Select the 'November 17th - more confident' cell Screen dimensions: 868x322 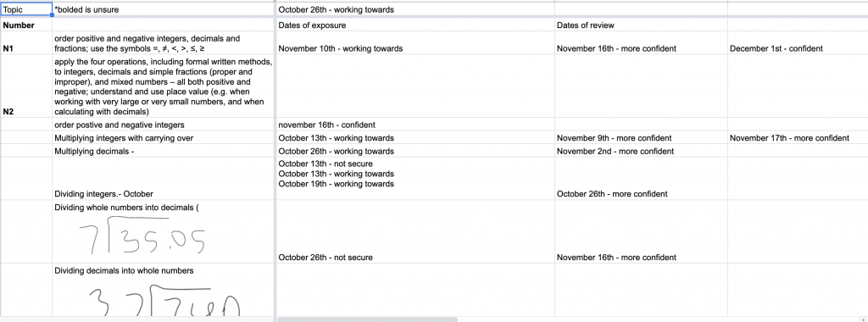(798, 138)
